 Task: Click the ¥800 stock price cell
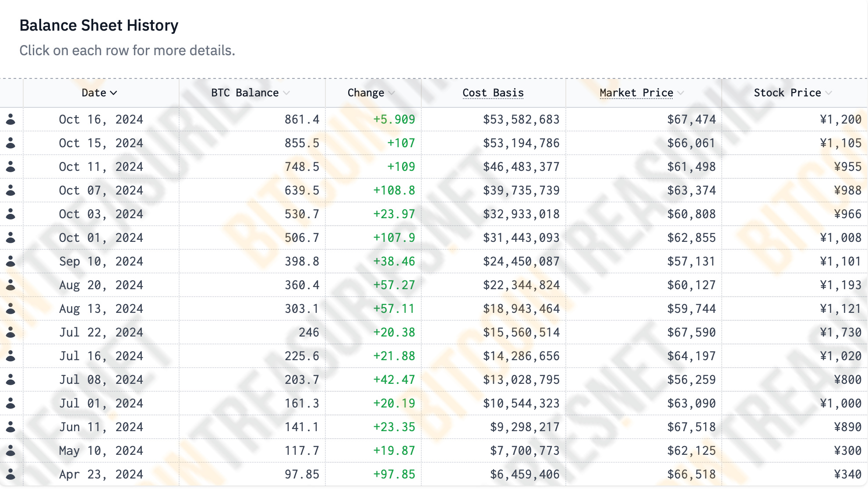(847, 379)
